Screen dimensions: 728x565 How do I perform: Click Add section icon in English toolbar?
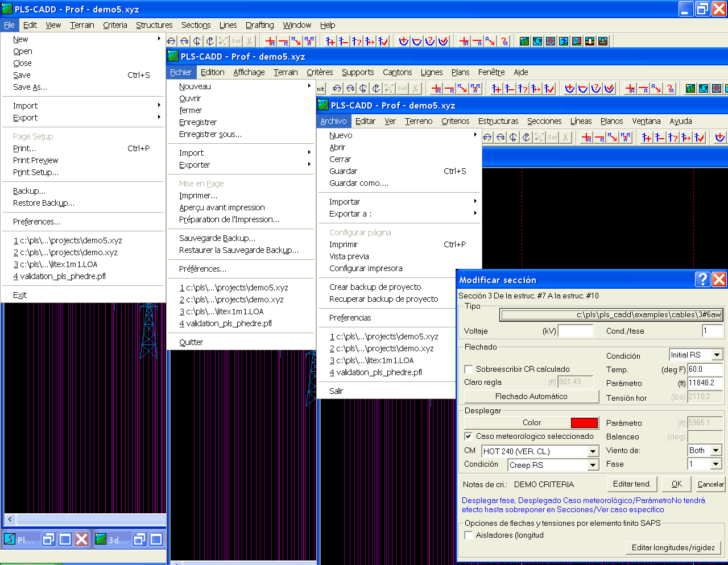(x=404, y=41)
